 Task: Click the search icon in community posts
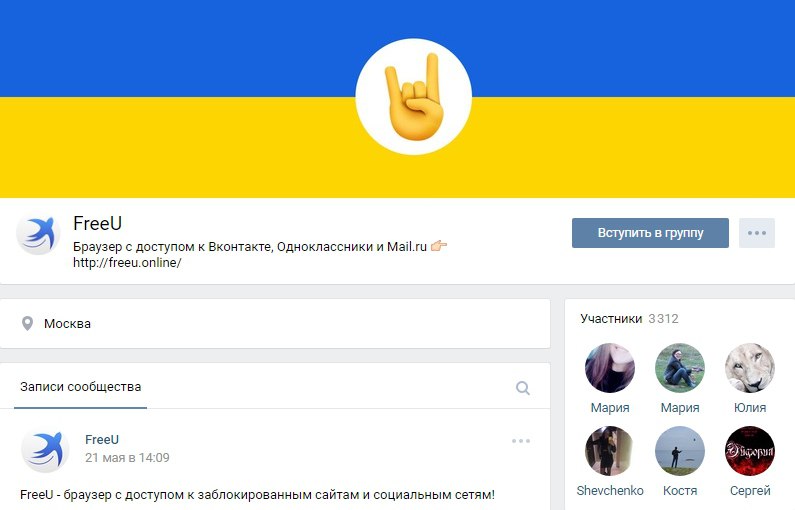523,388
